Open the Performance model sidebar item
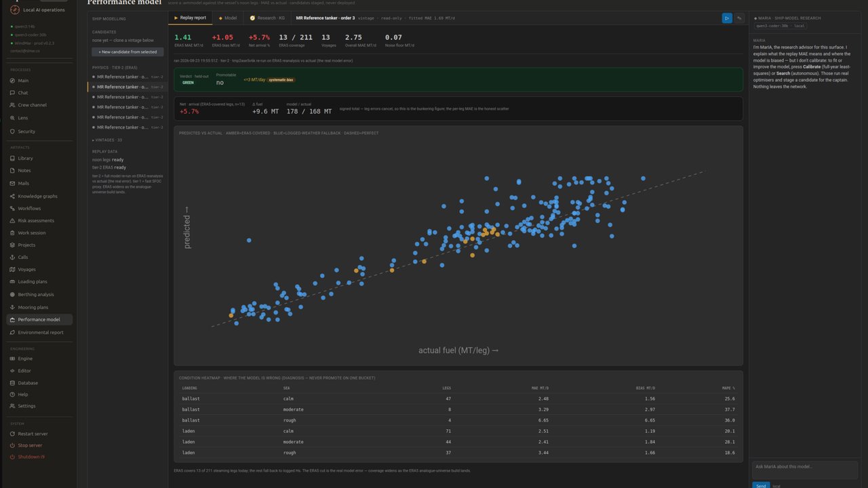The image size is (868, 488). (39, 319)
